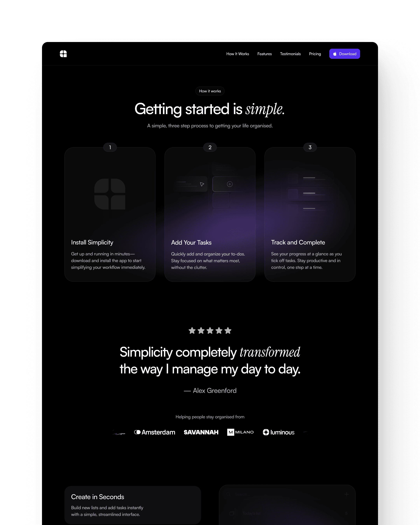Click the Simplicity app logo icon
420x525 pixels.
[x=63, y=54]
